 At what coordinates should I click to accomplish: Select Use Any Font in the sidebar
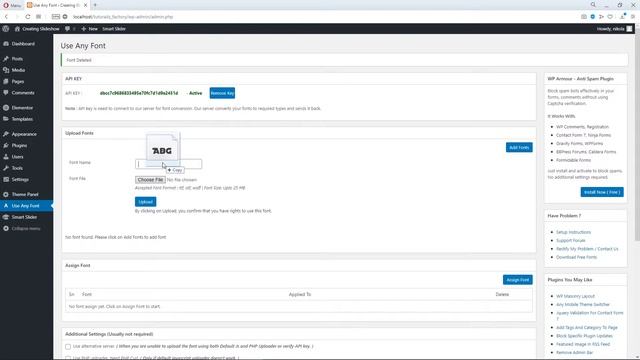[26, 206]
